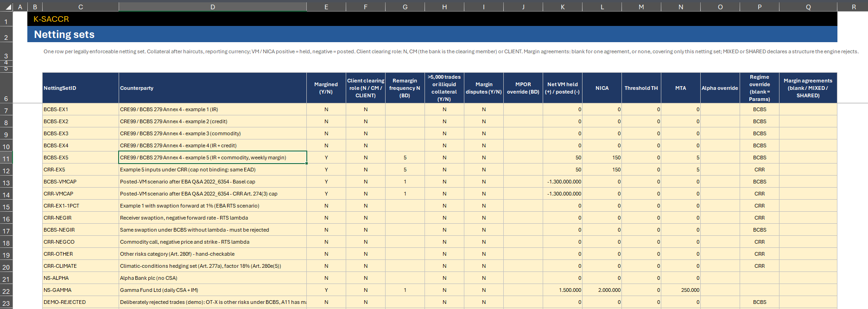
Task: Click the MTA header cell
Action: coord(681,88)
